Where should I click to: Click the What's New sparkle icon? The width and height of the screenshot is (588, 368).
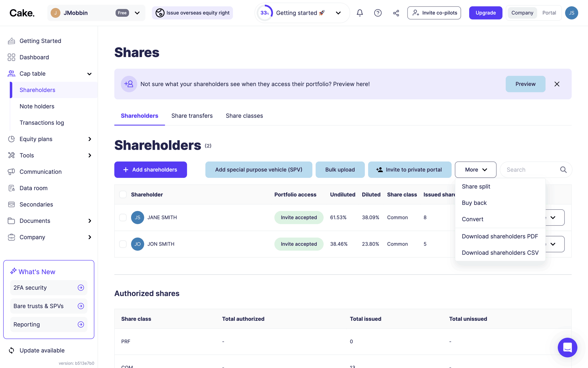[x=13, y=271]
